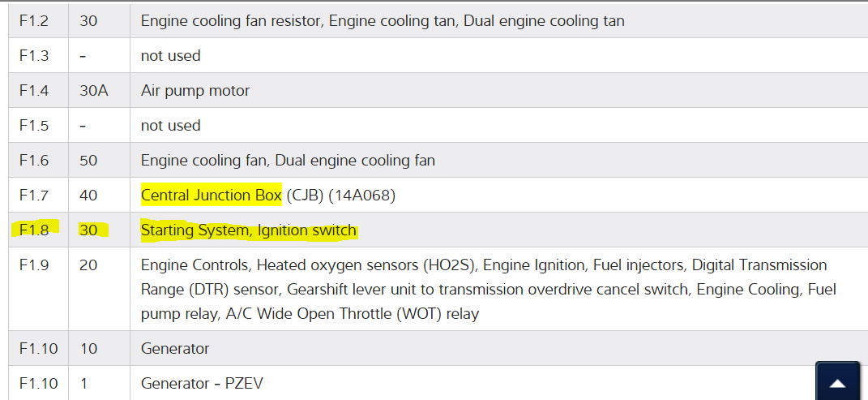Click the F1.5 fuse label
The height and width of the screenshot is (400, 868).
tap(34, 126)
